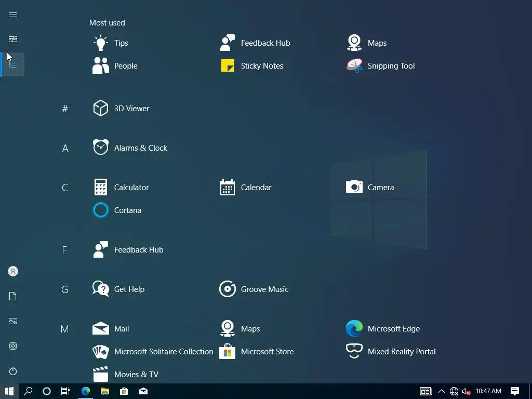Open Feedback Hub under letter F
The width and height of the screenshot is (532, 399).
[x=128, y=249]
